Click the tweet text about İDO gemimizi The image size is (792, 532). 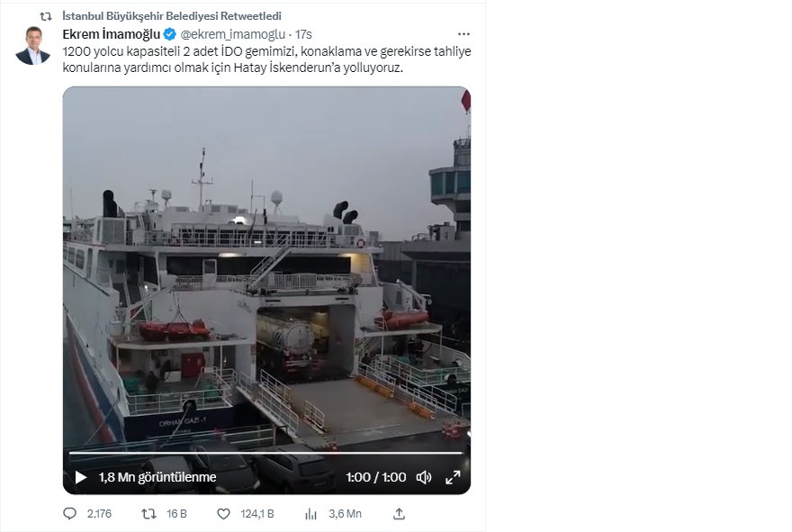(266, 59)
